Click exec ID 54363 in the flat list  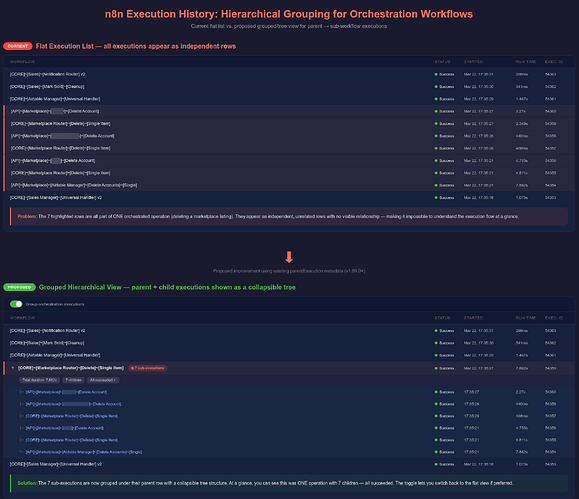pyautogui.click(x=550, y=74)
